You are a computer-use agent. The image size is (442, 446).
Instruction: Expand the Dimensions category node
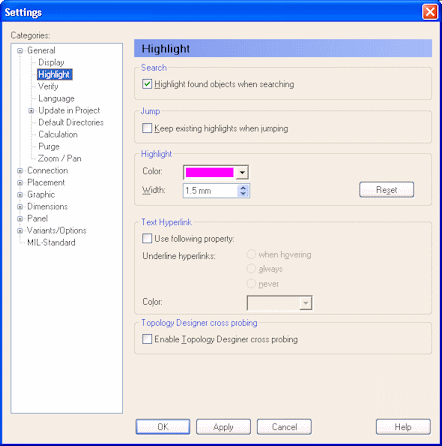20,207
